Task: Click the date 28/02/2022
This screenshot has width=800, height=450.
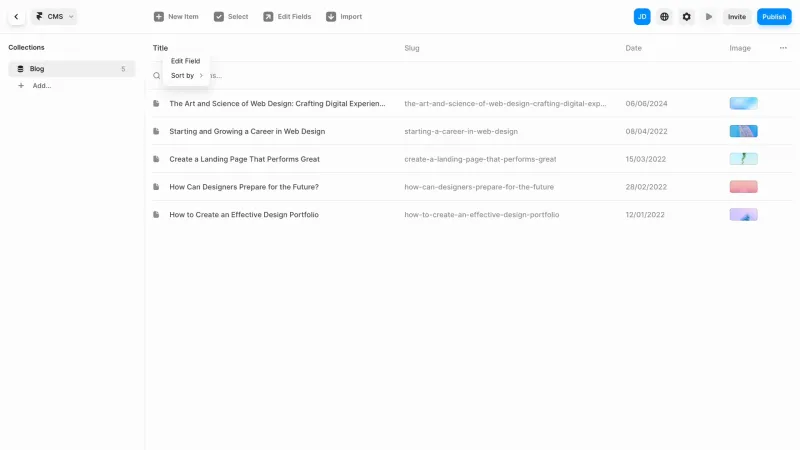Action: (x=646, y=187)
